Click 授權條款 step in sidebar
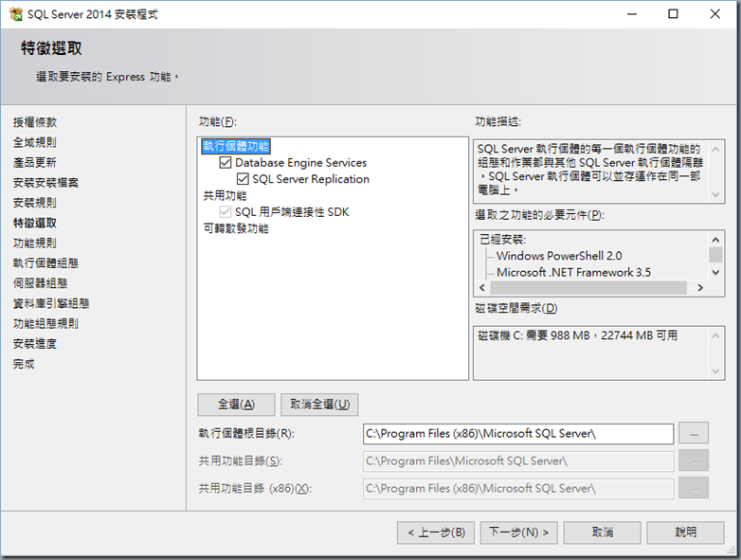The height and width of the screenshot is (560, 741). pos(35,122)
